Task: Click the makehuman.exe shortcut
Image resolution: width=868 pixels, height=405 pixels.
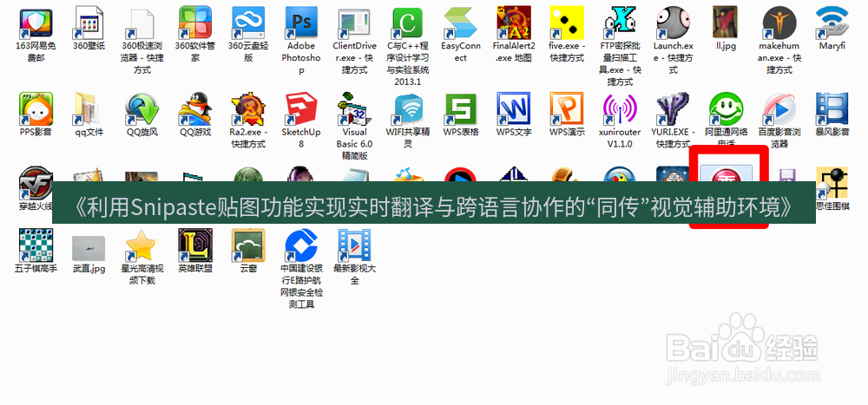Action: pos(779,23)
